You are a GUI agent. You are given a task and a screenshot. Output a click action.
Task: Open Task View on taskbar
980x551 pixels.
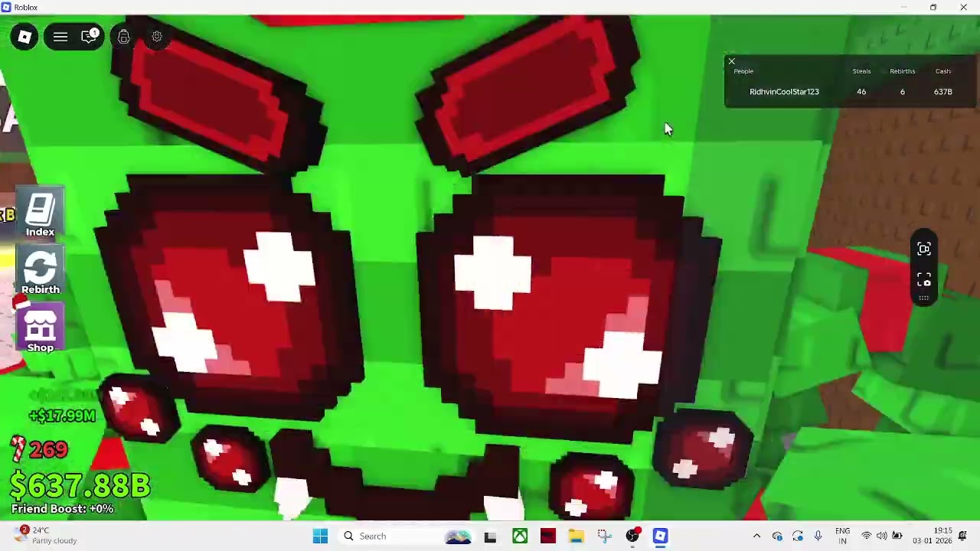[x=490, y=536]
